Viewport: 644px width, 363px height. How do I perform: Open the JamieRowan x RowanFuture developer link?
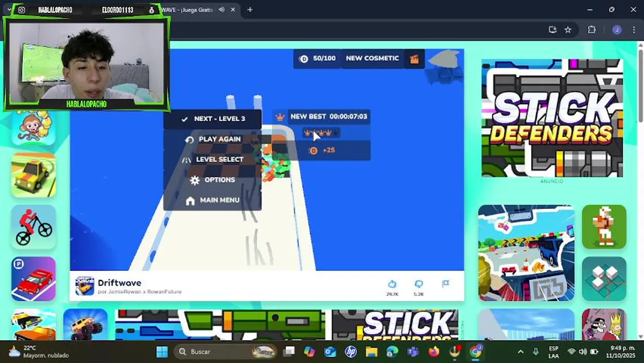140,291
